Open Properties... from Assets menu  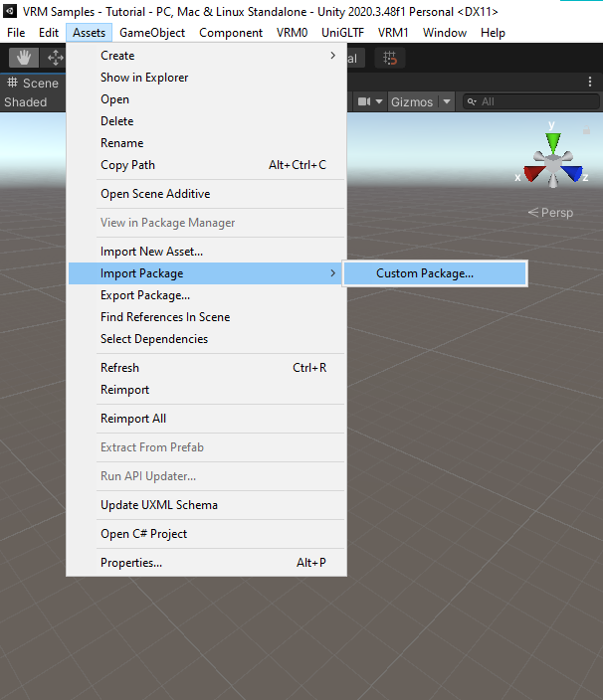(206, 563)
